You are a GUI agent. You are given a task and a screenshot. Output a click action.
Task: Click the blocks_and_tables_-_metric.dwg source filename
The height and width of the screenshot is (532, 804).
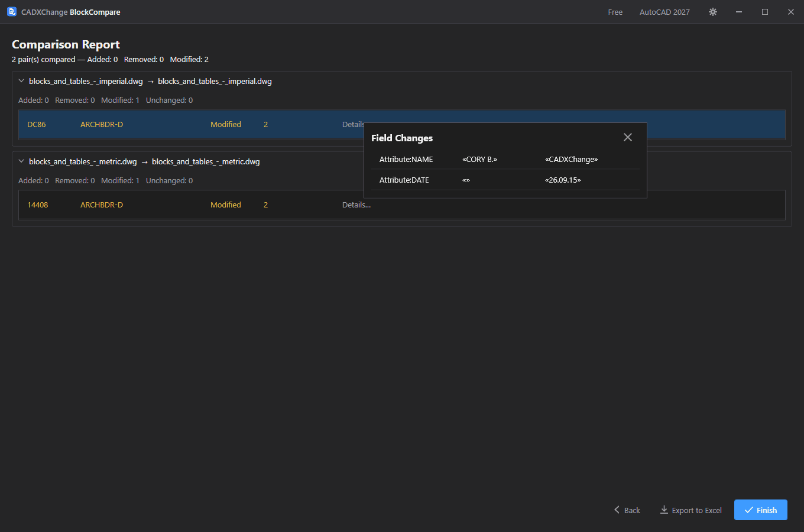tap(83, 161)
